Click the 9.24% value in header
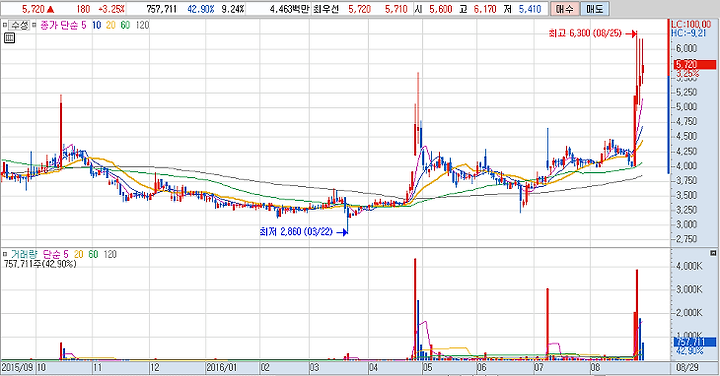Viewport: 720px width, 376px height. (x=233, y=9)
